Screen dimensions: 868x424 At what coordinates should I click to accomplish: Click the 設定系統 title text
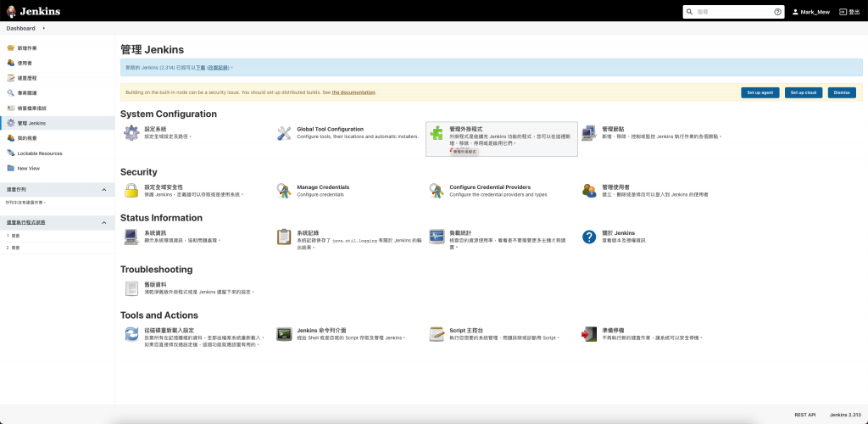(155, 129)
